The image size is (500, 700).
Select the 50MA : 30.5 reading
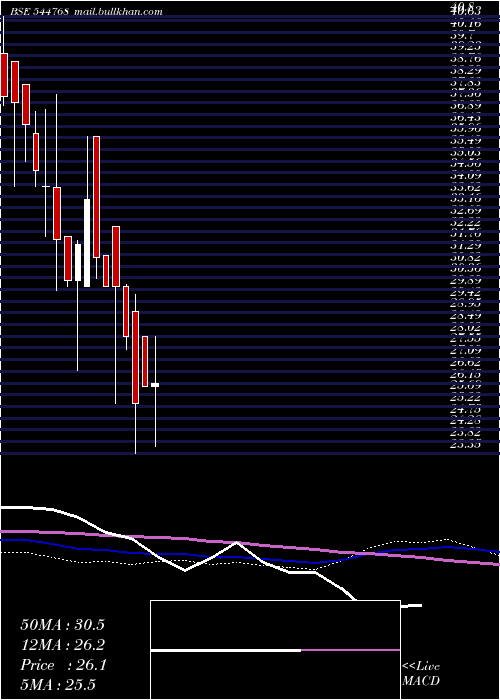tap(62, 625)
